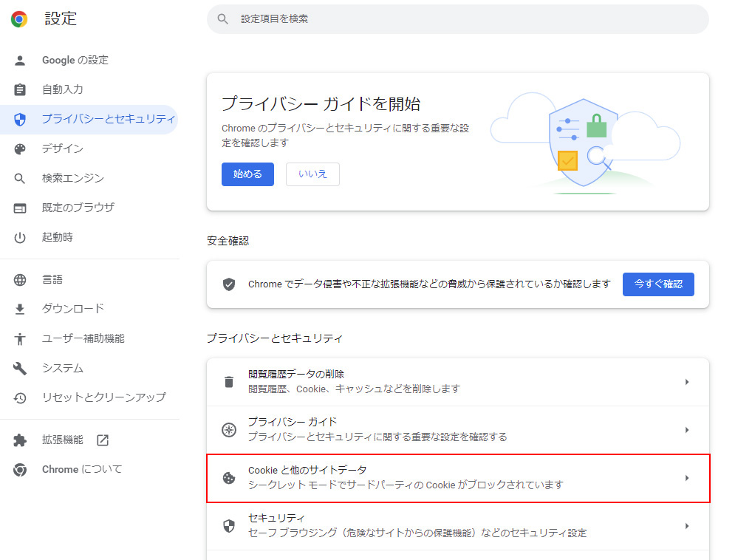
Task: Click the half-shield icon for セキュリティ
Action: pos(229,526)
